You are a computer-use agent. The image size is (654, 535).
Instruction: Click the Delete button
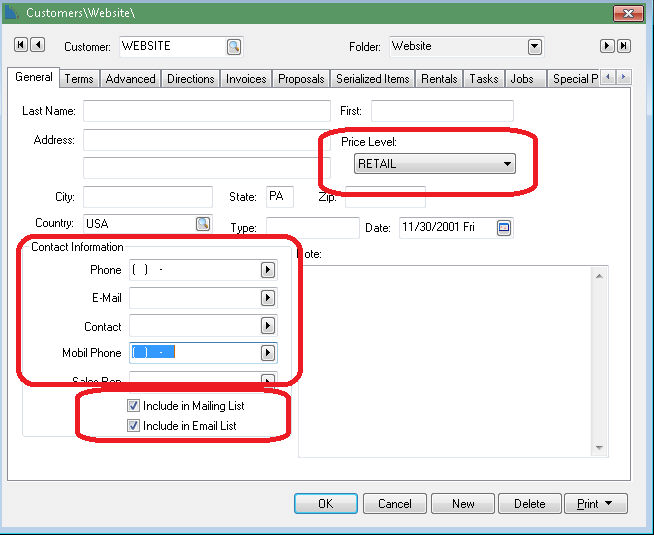529,504
